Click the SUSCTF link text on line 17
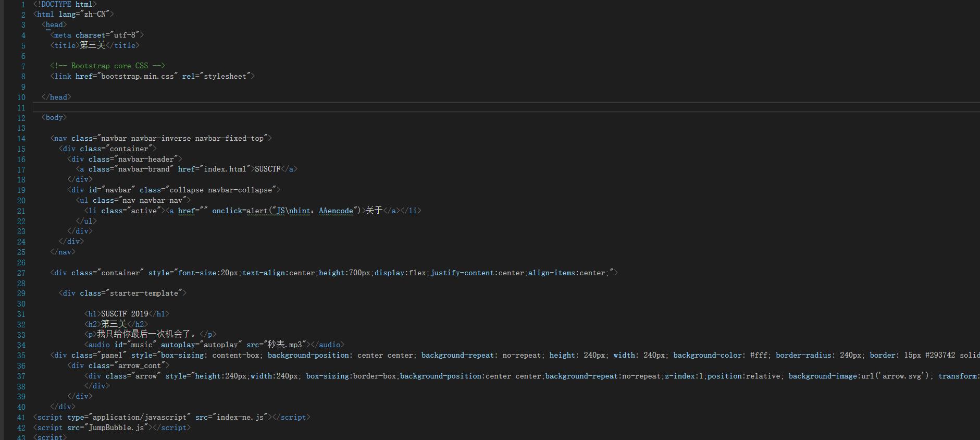Viewport: 980px width, 440px height. 268,169
